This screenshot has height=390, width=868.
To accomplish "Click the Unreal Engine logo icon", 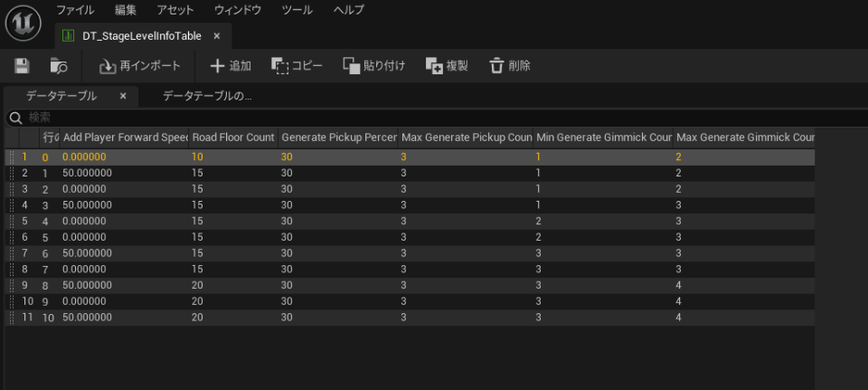I will coord(24,23).
